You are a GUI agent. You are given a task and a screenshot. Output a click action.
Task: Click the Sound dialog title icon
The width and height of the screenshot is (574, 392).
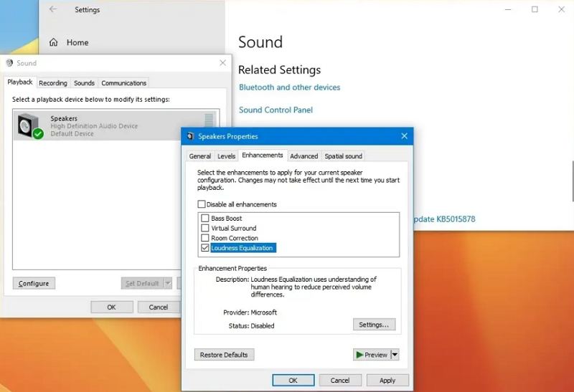click(9, 63)
